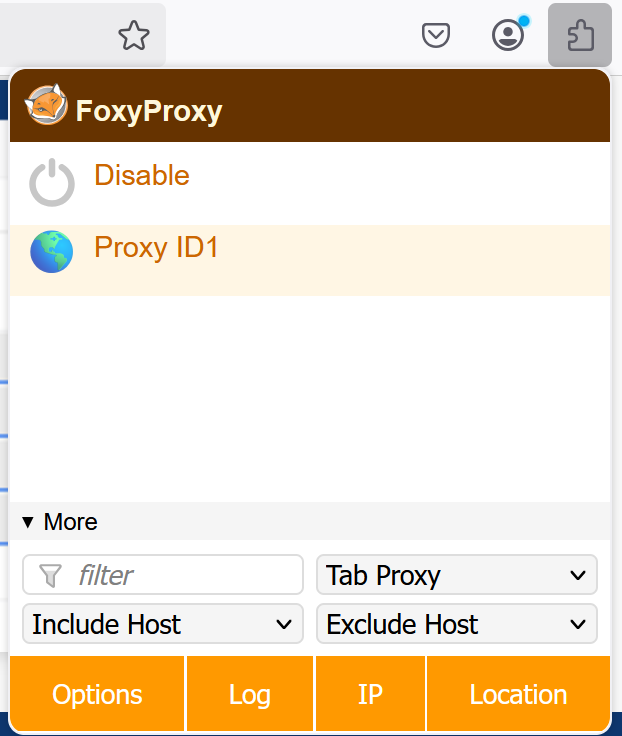Click the power icon beside Disable
This screenshot has height=736, width=622.
point(51,182)
